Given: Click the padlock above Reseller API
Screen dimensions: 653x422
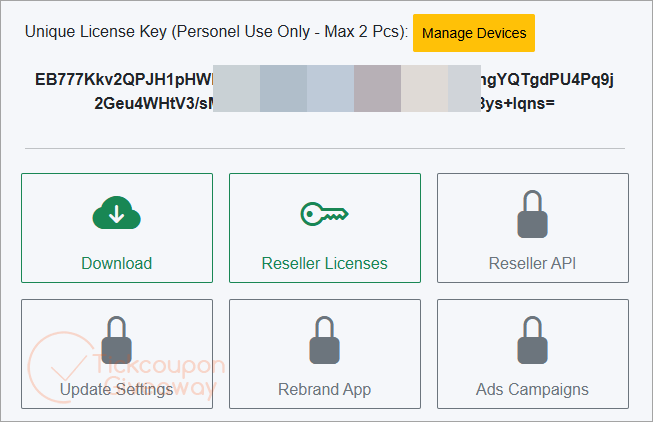Looking at the screenshot, I should point(532,214).
